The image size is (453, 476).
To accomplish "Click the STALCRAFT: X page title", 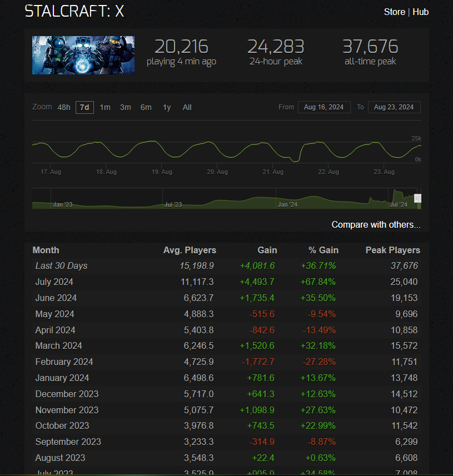I will tap(74, 11).
